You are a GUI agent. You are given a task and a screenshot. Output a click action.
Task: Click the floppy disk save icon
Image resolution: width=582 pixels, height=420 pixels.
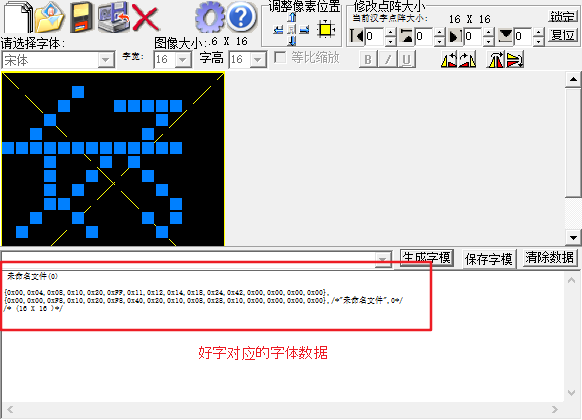pos(82,17)
